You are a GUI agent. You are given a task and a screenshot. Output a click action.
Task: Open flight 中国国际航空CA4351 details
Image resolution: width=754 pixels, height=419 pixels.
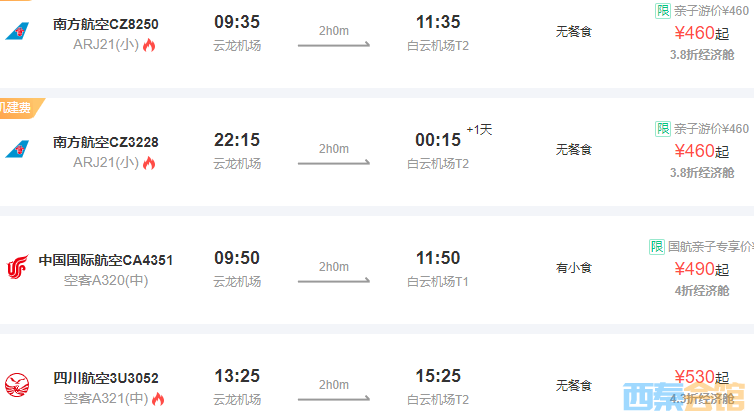[105, 260]
